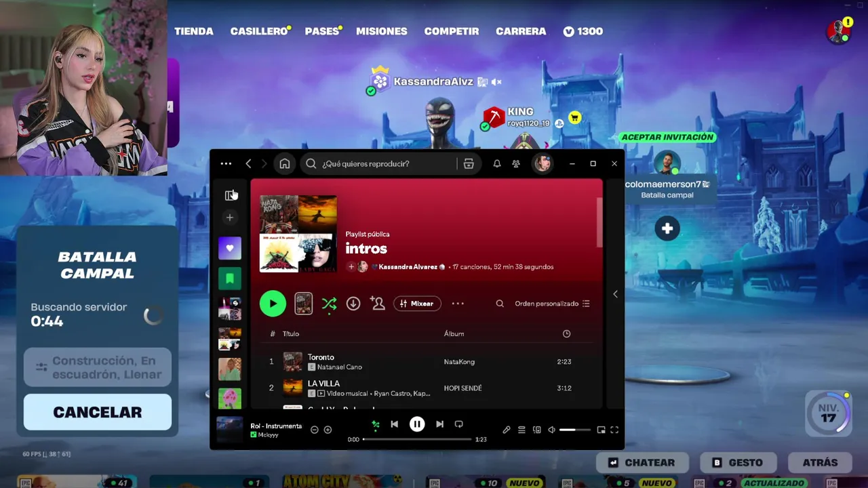Pause the playing song

417,424
